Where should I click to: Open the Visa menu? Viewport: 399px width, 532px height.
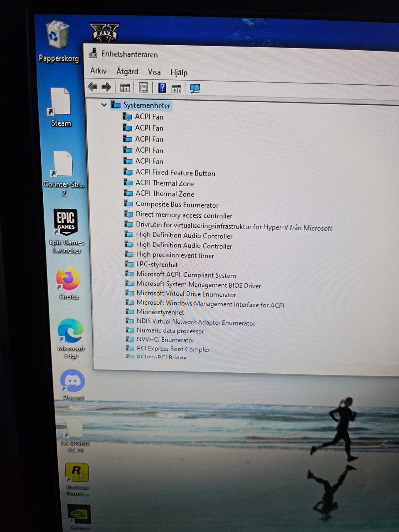coord(154,72)
